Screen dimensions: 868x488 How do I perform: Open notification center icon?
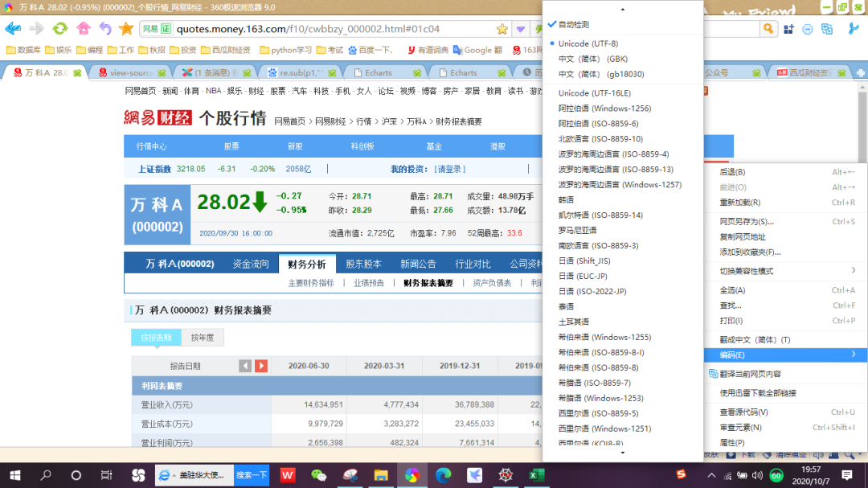[x=846, y=475]
